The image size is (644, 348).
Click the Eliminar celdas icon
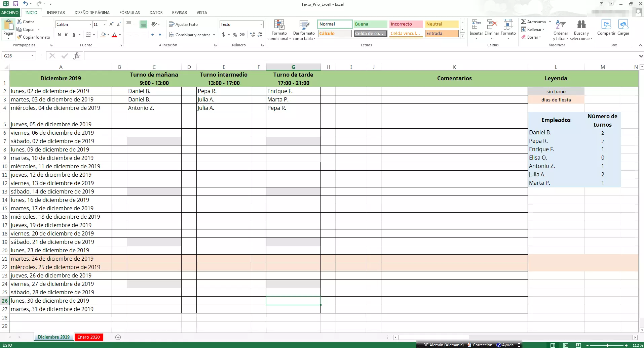point(492,25)
